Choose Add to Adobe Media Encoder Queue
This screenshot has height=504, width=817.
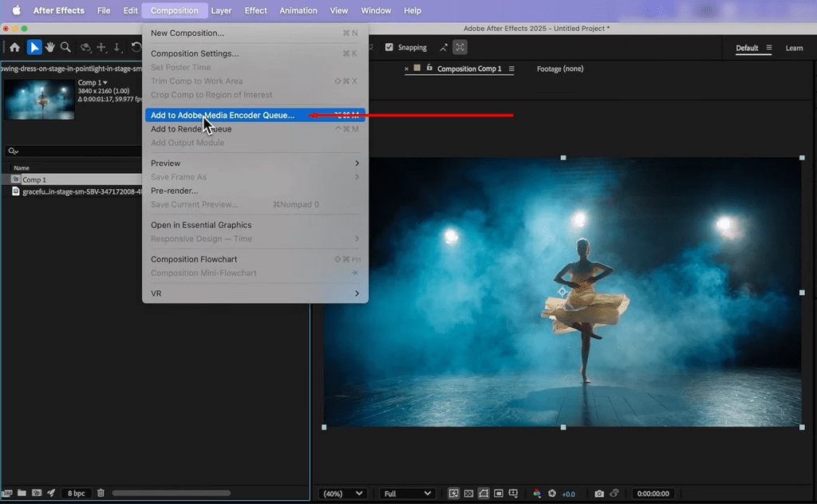coord(255,115)
